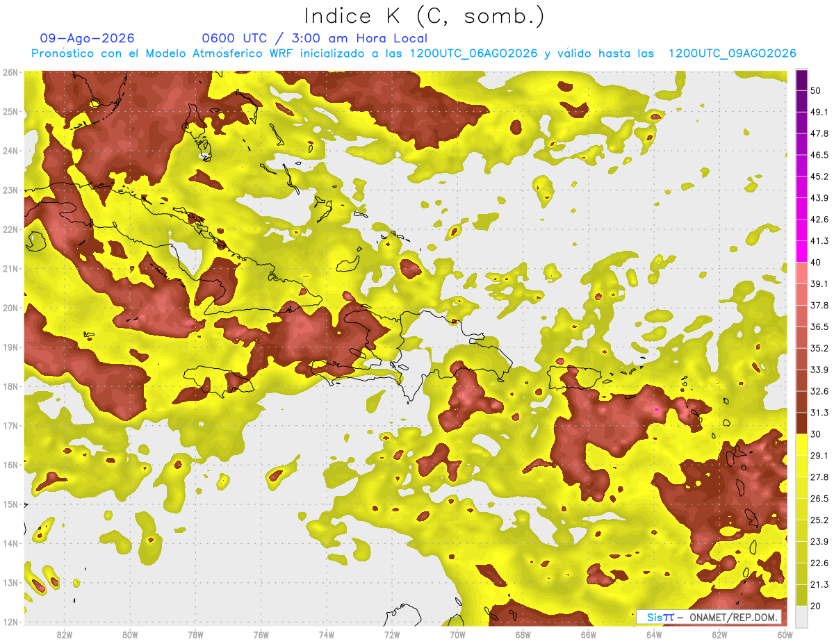Select the latitude label "13N"

click(x=10, y=582)
